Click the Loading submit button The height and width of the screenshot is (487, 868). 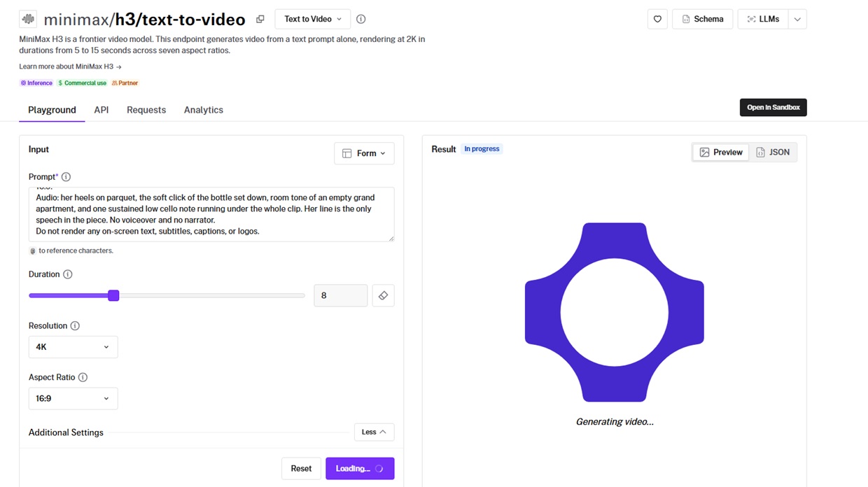click(360, 468)
